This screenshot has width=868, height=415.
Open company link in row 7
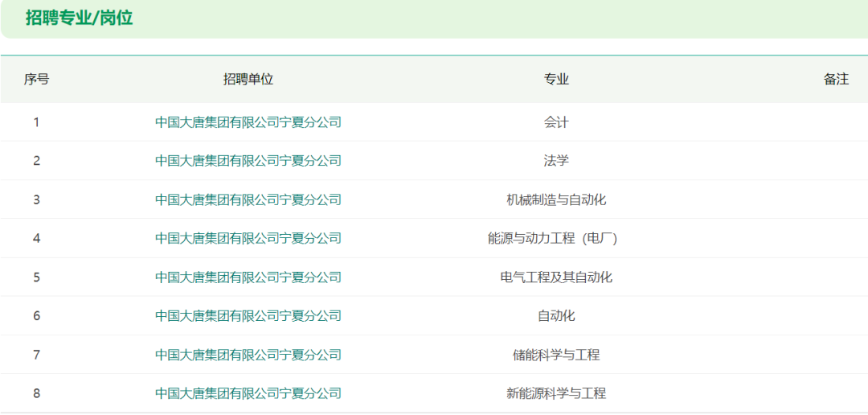[248, 355]
